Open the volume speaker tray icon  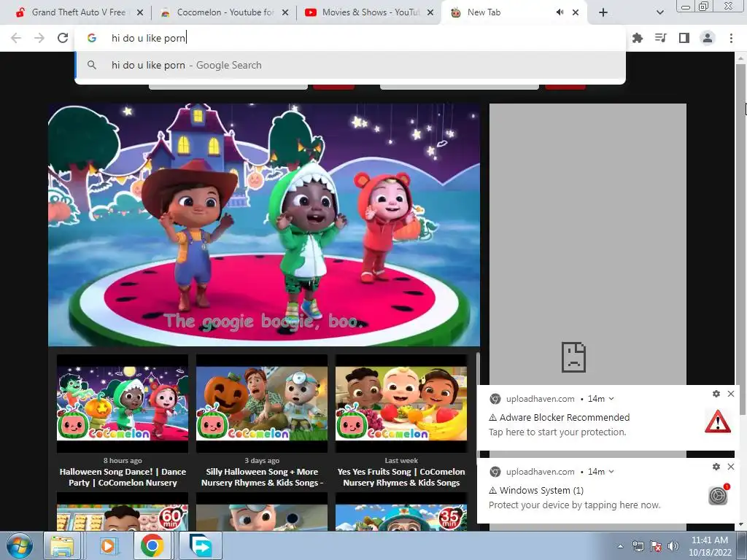[x=673, y=546]
